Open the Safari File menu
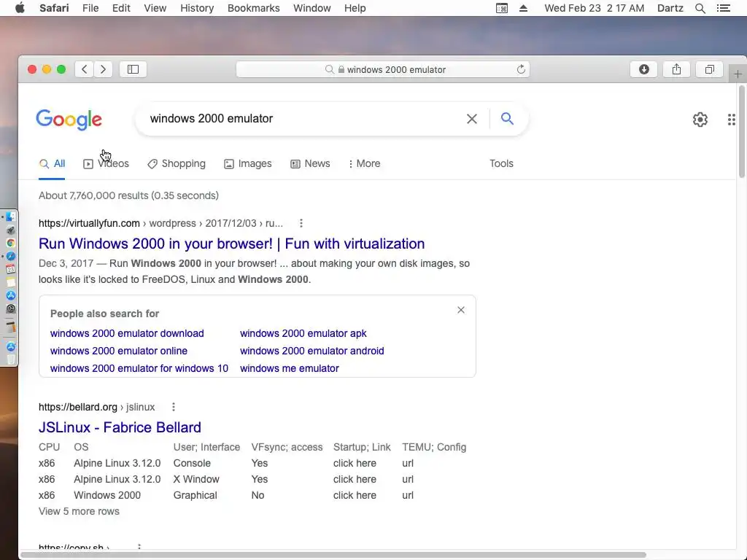This screenshot has height=560, width=747. point(90,8)
